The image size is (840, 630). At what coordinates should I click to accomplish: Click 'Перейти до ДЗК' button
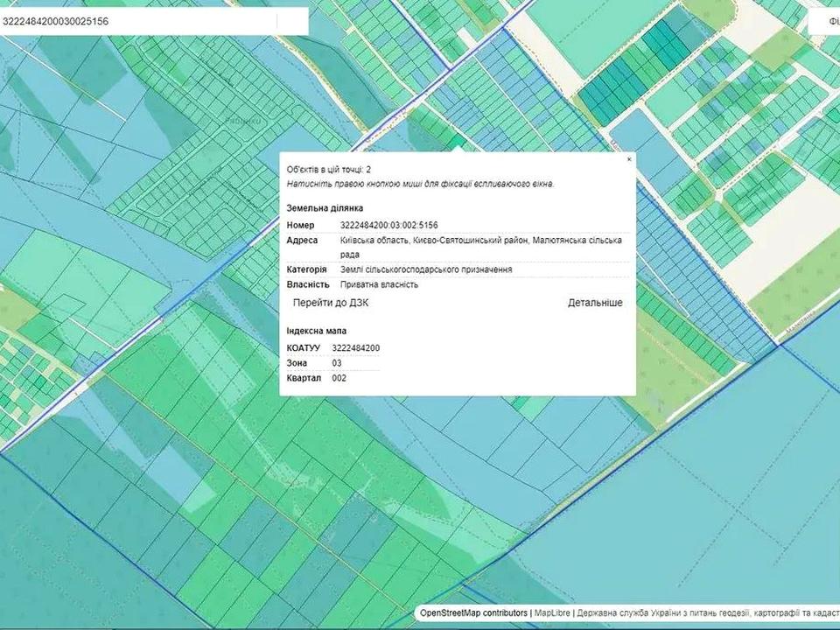(x=331, y=303)
